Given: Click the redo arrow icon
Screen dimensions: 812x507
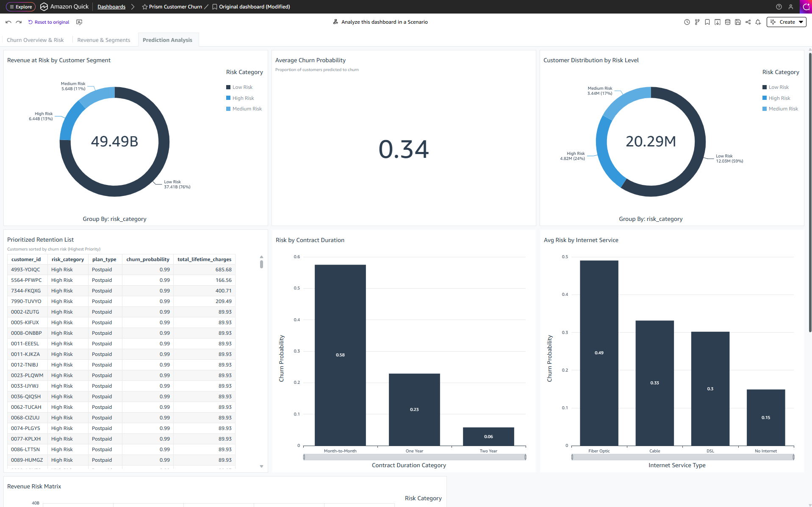Looking at the screenshot, I should tap(19, 22).
